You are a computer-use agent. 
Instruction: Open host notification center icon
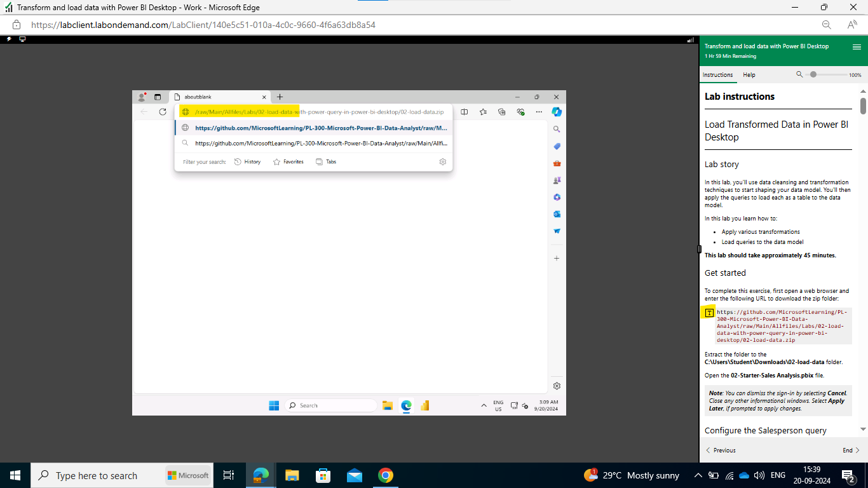pos(848,475)
